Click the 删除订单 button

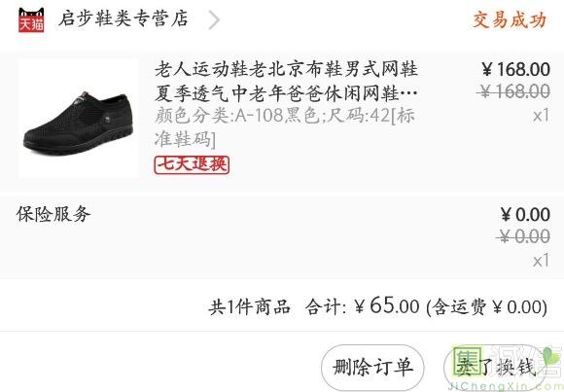point(372,368)
